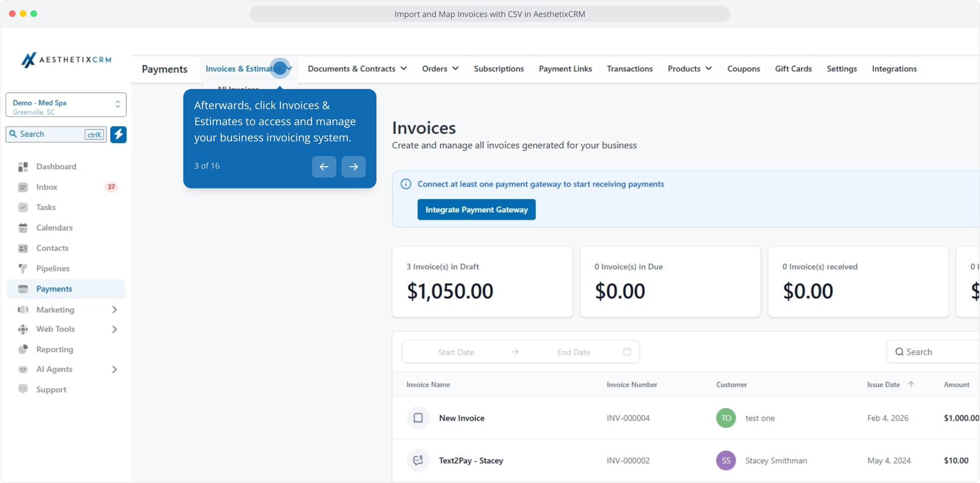Screen dimensions: 980x483
Task: Go to next tour step arrow
Action: (x=353, y=167)
